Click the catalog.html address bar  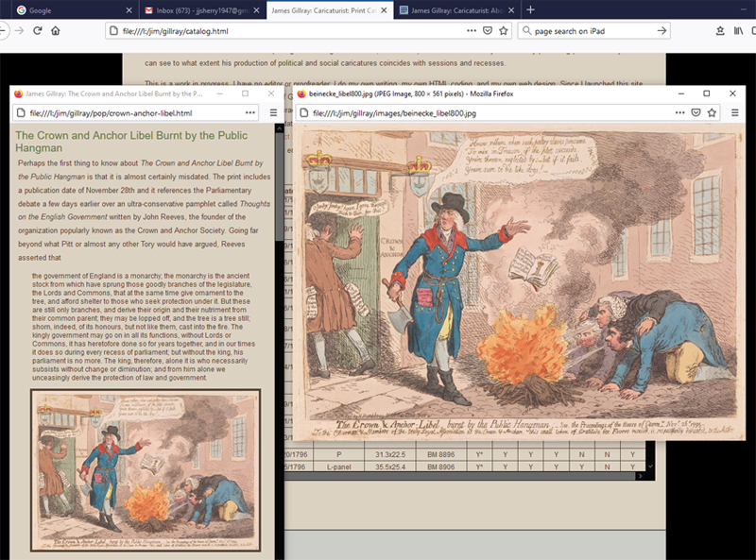tap(283, 30)
